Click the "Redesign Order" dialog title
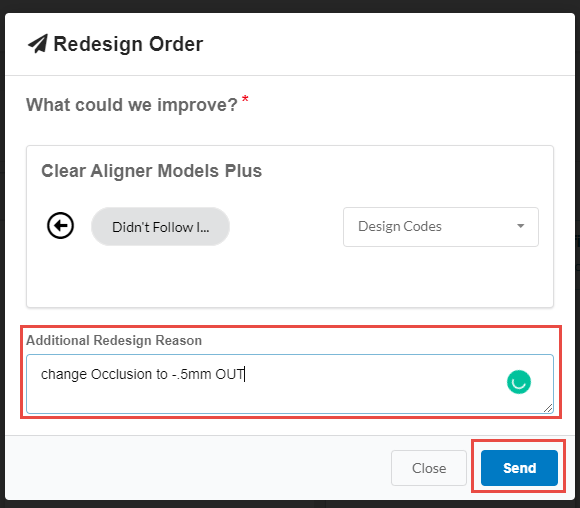The width and height of the screenshot is (580, 508). tap(128, 44)
